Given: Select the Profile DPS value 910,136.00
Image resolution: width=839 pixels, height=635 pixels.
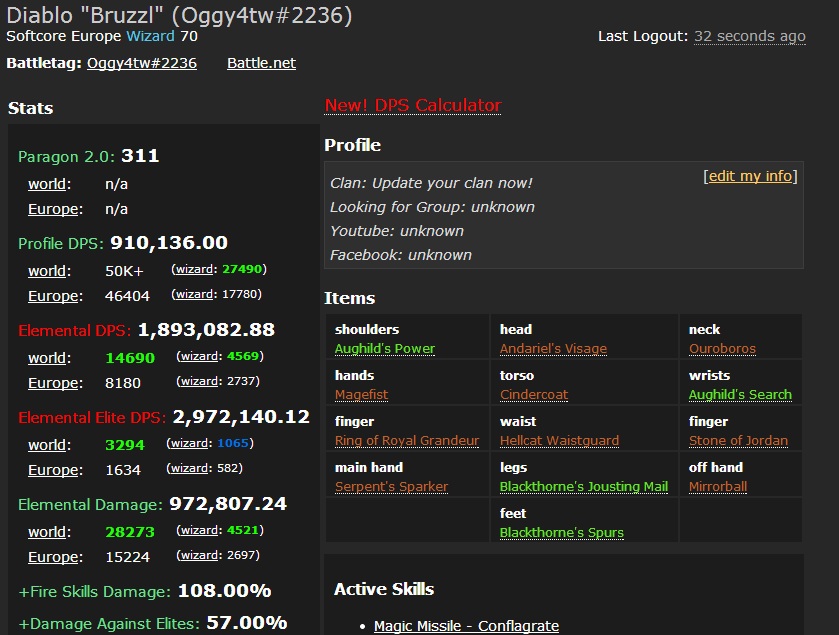Looking at the screenshot, I should (169, 243).
